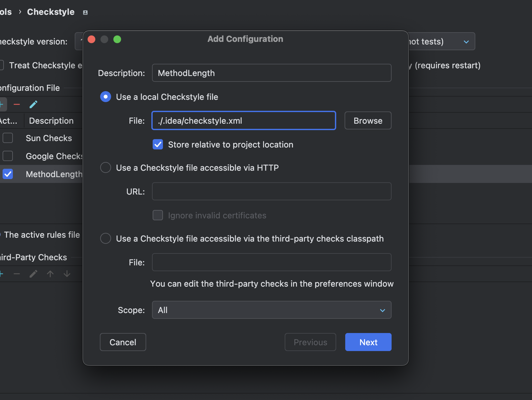The height and width of the screenshot is (400, 532).
Task: Click the URL input field
Action: tap(272, 191)
